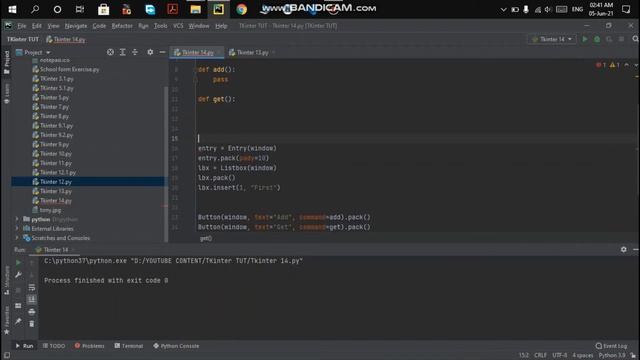Open the Problems tool window
Viewport: 640px width, 360px height.
89,346
